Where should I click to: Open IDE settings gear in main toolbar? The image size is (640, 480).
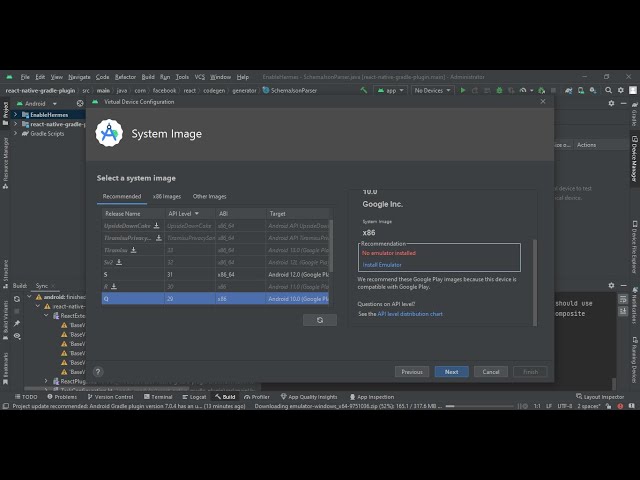621,90
